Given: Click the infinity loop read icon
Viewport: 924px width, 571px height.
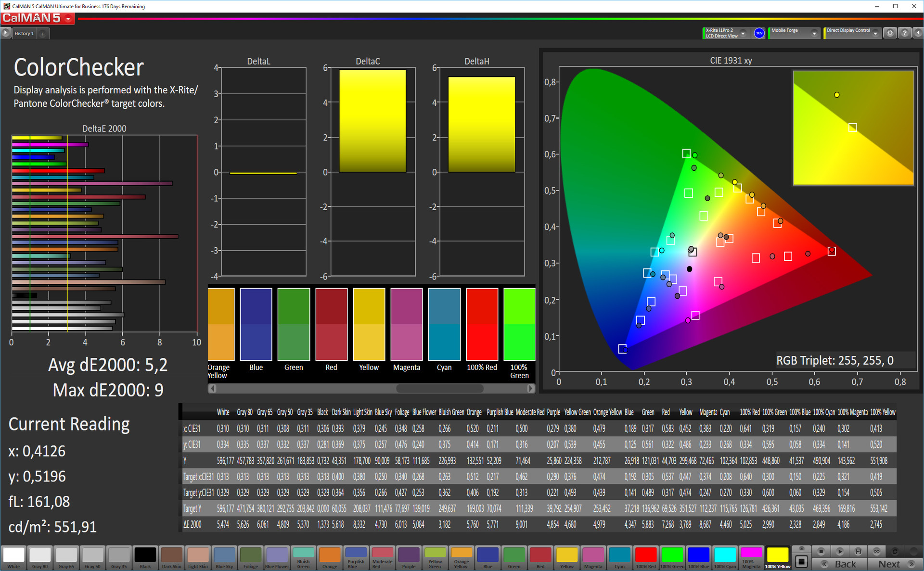Looking at the screenshot, I should 876,551.
